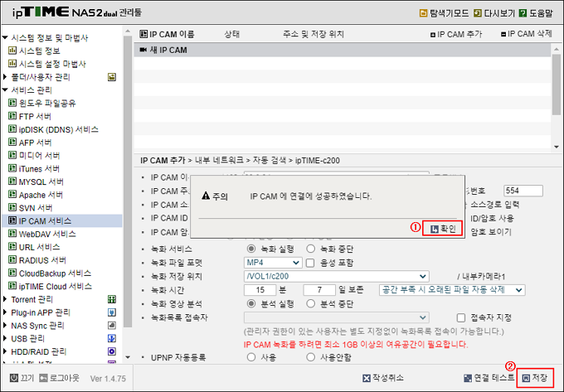This screenshot has height=392, width=564.
Task: Open iTunes 서버 service item
Action: 34,169
